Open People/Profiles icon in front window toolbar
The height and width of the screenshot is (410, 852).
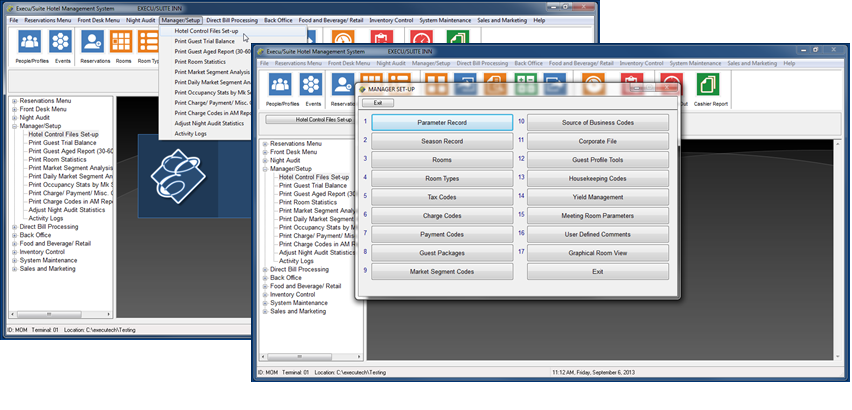pos(280,84)
